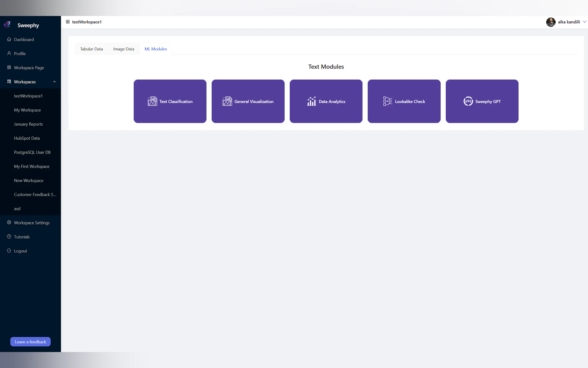Click the Sweephy logo icon

7,25
